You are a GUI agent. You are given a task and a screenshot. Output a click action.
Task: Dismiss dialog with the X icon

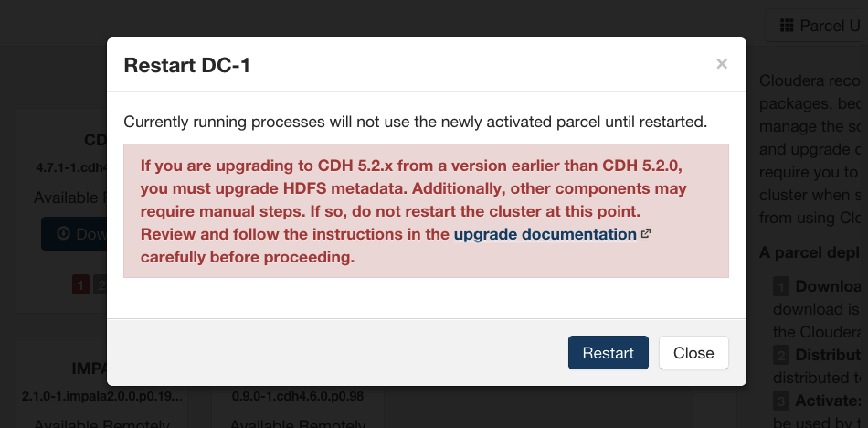pyautogui.click(x=721, y=64)
